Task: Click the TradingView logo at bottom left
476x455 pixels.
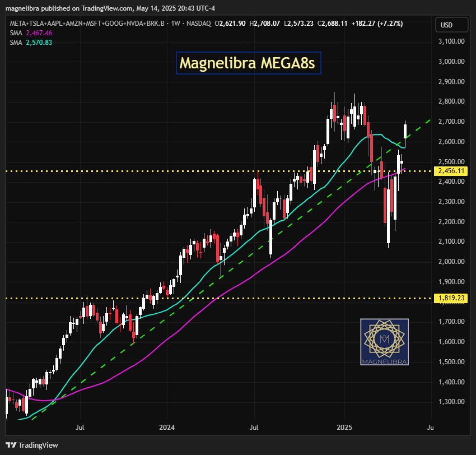Action: coord(32,445)
